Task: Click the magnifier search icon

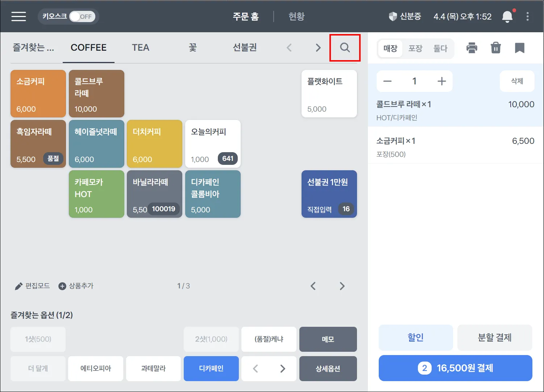Action: [345, 47]
